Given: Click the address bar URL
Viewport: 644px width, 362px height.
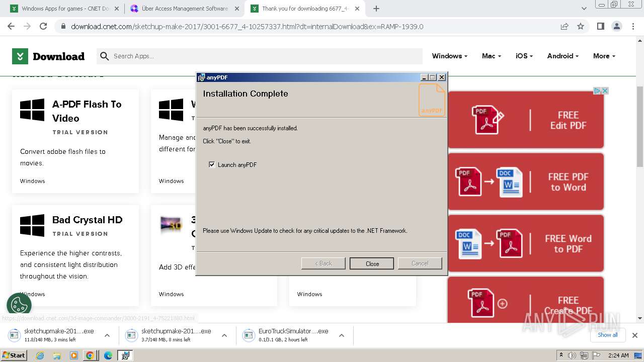Looking at the screenshot, I should (x=247, y=27).
